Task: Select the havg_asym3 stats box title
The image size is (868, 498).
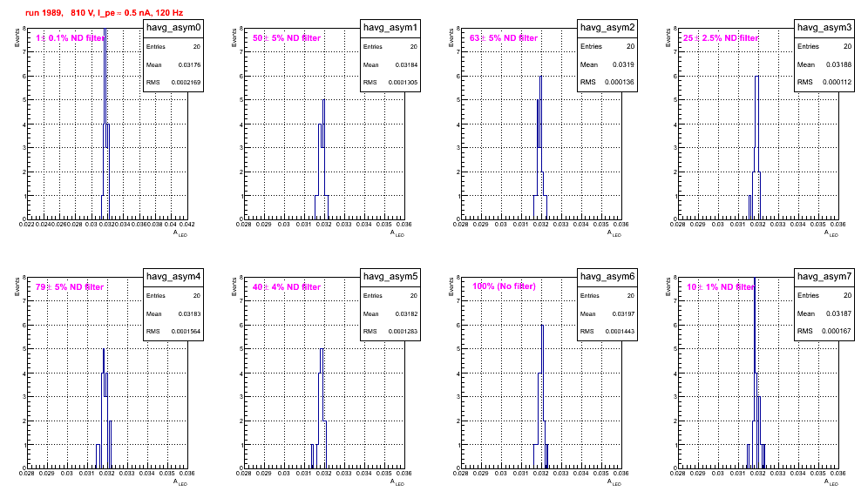Action: click(824, 27)
